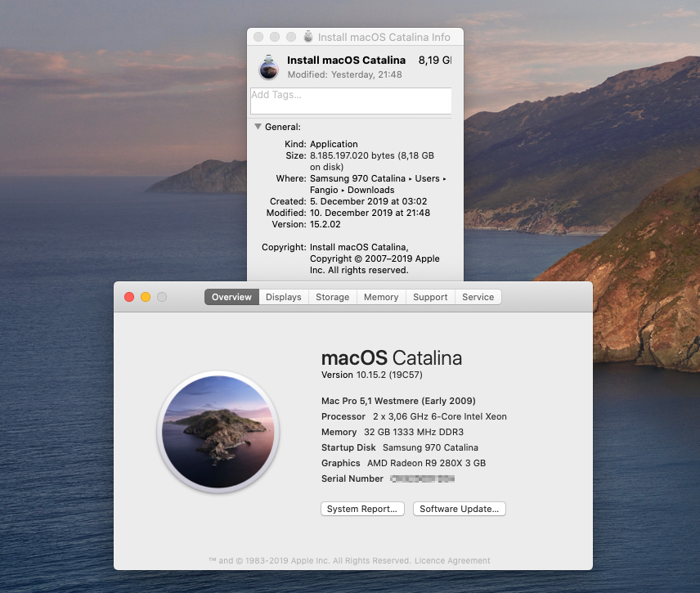Switch to the Memory tab
Image resolution: width=700 pixels, height=593 pixels.
[381, 297]
